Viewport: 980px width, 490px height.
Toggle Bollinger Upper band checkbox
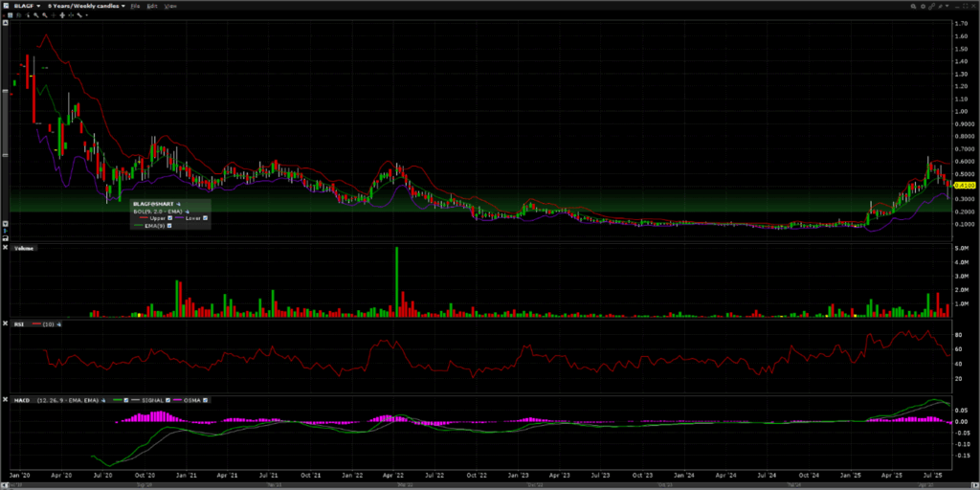[x=171, y=219]
